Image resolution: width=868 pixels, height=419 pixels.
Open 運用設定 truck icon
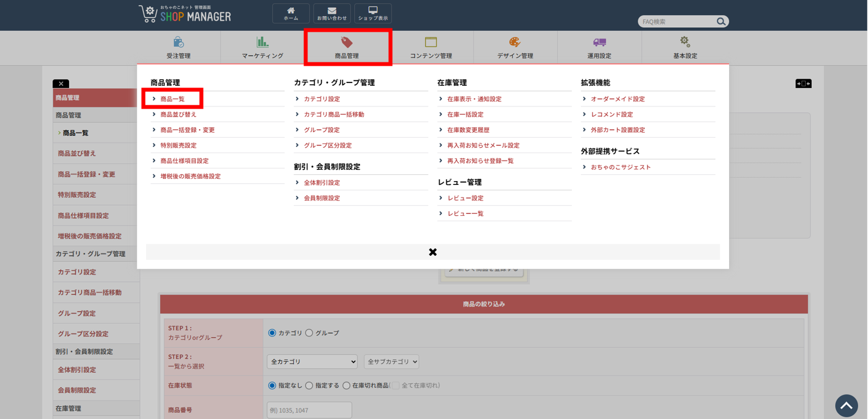click(599, 42)
